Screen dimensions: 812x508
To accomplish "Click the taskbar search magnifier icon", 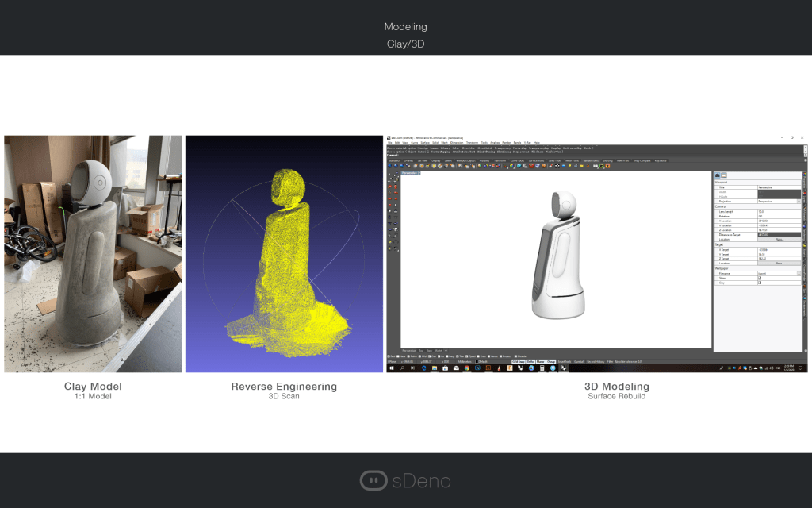I will tap(402, 369).
